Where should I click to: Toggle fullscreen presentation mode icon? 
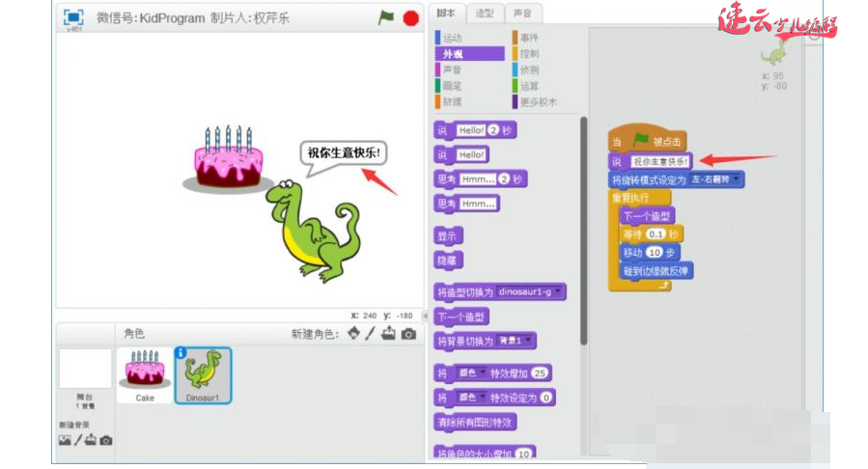pos(73,17)
